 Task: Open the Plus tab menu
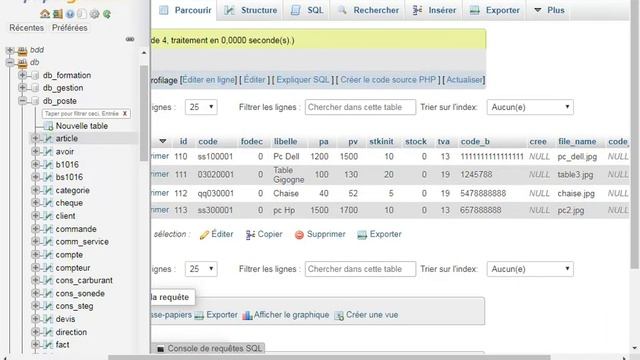(x=549, y=10)
